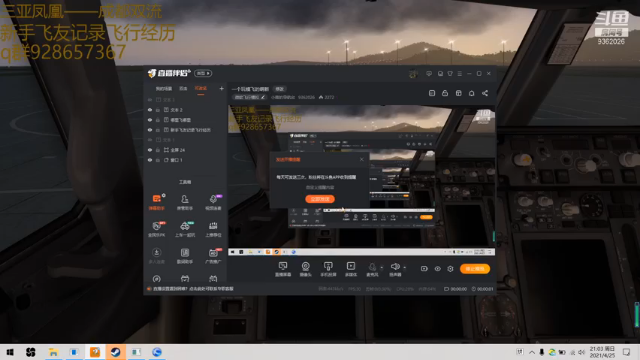Image resolution: width=640 pixels, height=360 pixels.
Task: Click the lock icon in the top toolbar
Action: [x=445, y=93]
